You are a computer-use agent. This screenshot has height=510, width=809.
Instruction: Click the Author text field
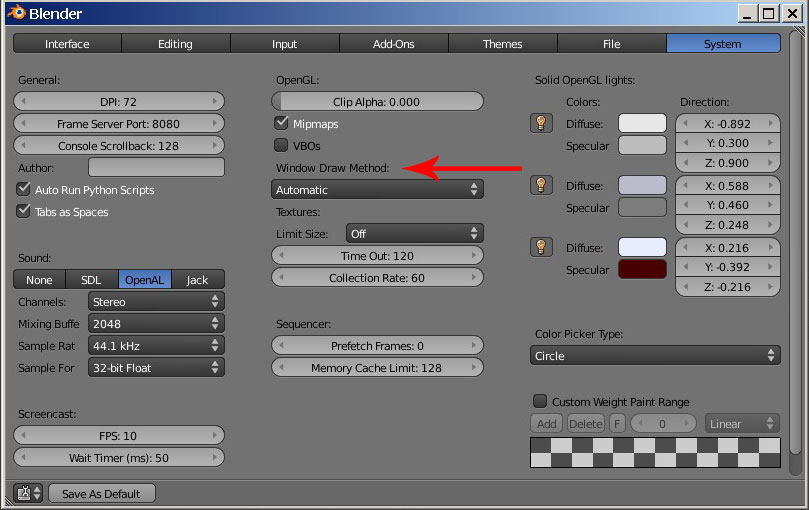pos(156,168)
